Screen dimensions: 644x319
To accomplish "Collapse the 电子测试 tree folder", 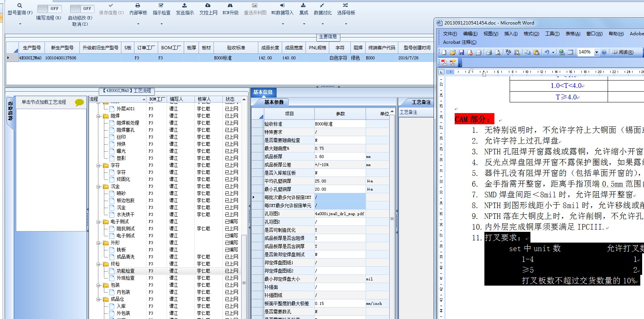I will pyautogui.click(x=99, y=222).
